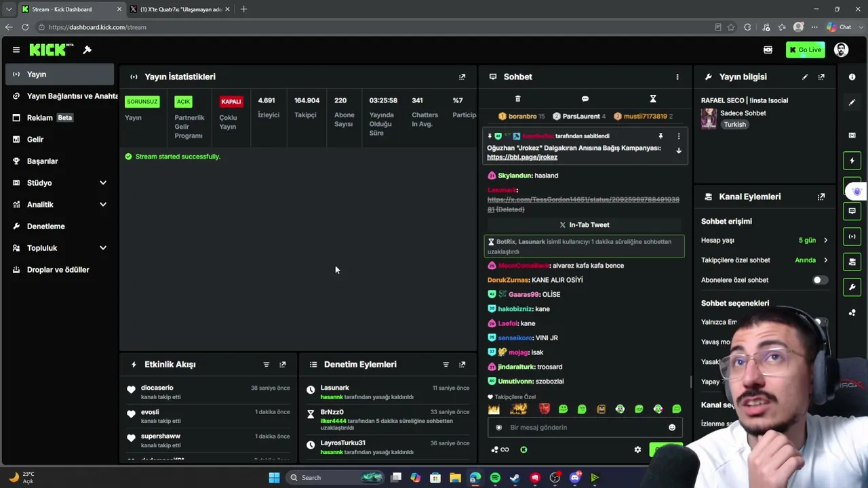Image resolution: width=868 pixels, height=488 pixels.
Task: Filter the Etkinlik Akışı feed
Action: 266,365
